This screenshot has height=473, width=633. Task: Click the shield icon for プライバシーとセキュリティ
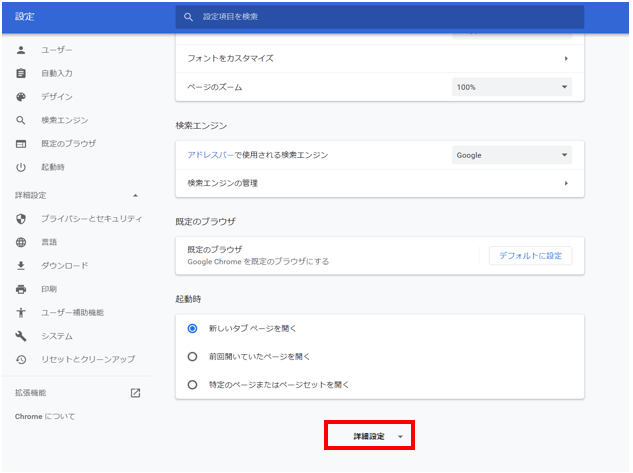pos(21,218)
